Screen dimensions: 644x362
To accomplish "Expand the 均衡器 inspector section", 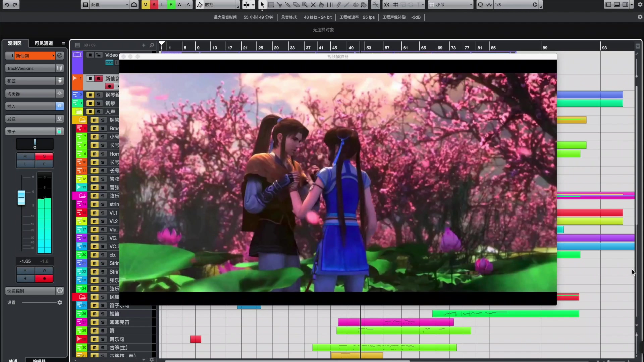I will pos(34,94).
